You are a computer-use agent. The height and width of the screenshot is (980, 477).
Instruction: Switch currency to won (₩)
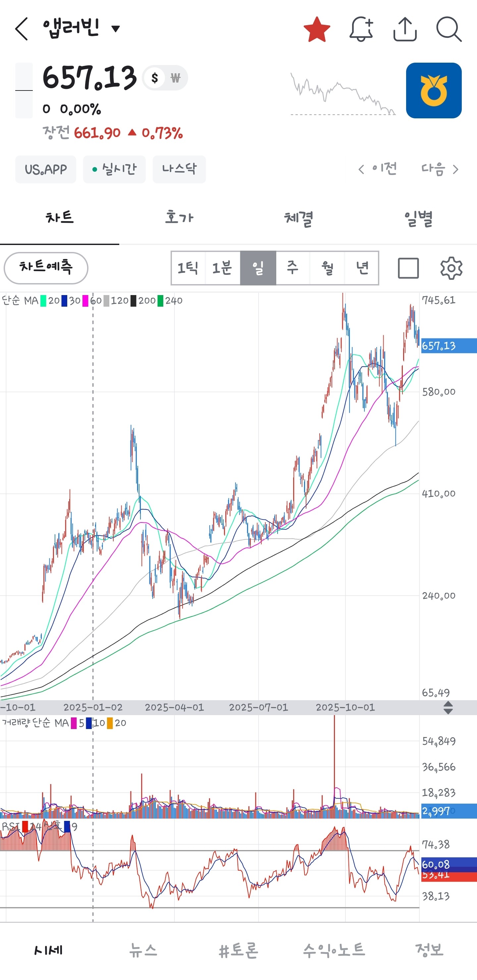click(x=175, y=78)
